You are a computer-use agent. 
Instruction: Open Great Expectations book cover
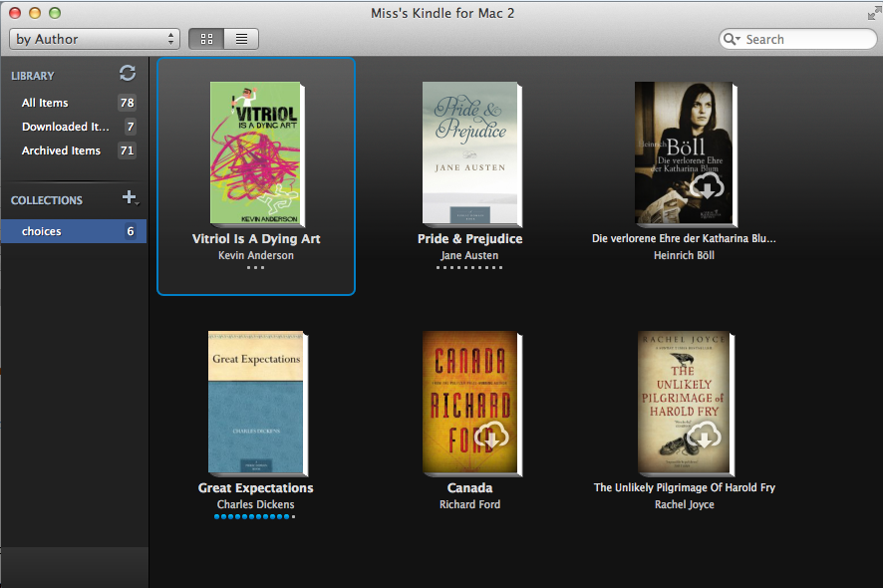[257, 404]
